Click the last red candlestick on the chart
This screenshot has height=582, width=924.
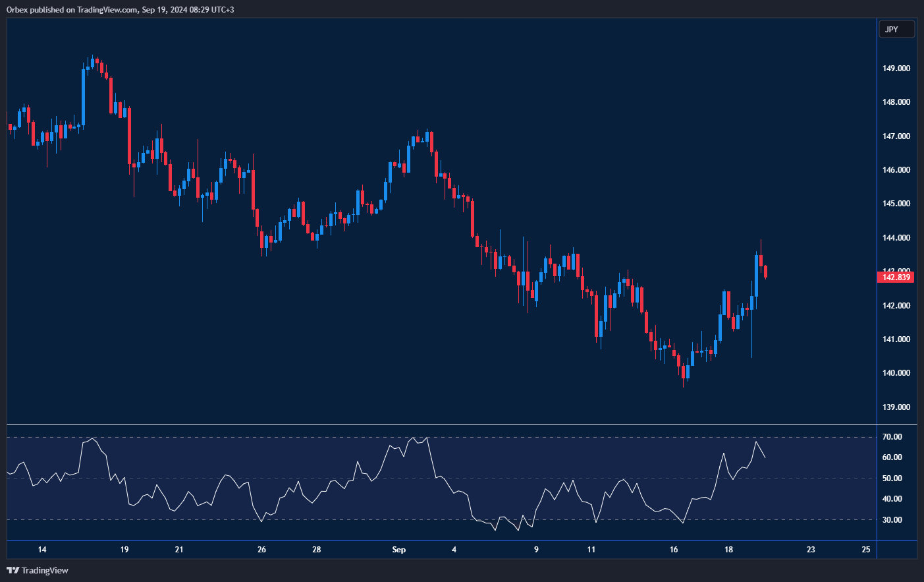(x=765, y=272)
